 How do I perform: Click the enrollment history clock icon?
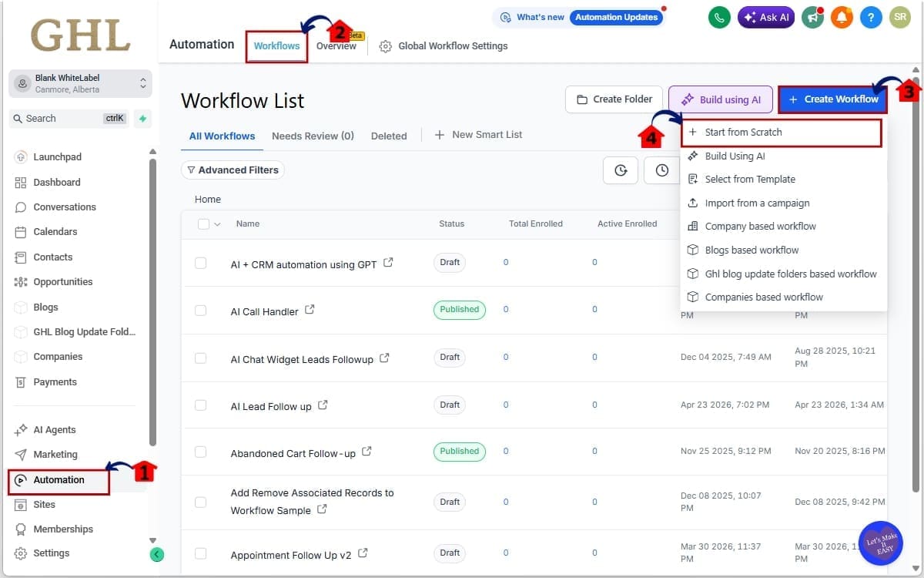click(621, 170)
